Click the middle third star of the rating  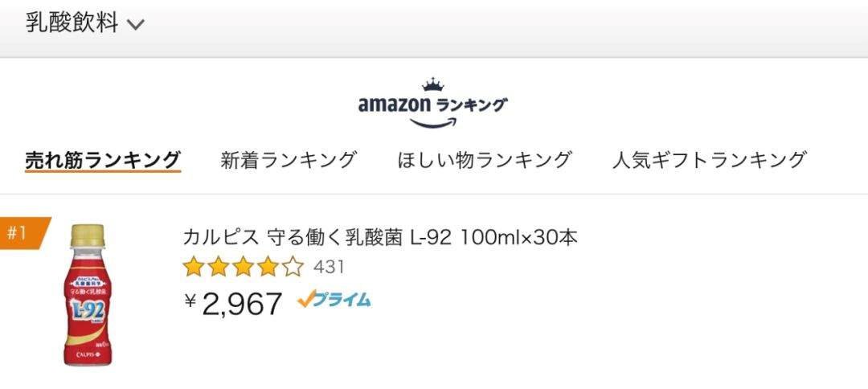tap(244, 266)
